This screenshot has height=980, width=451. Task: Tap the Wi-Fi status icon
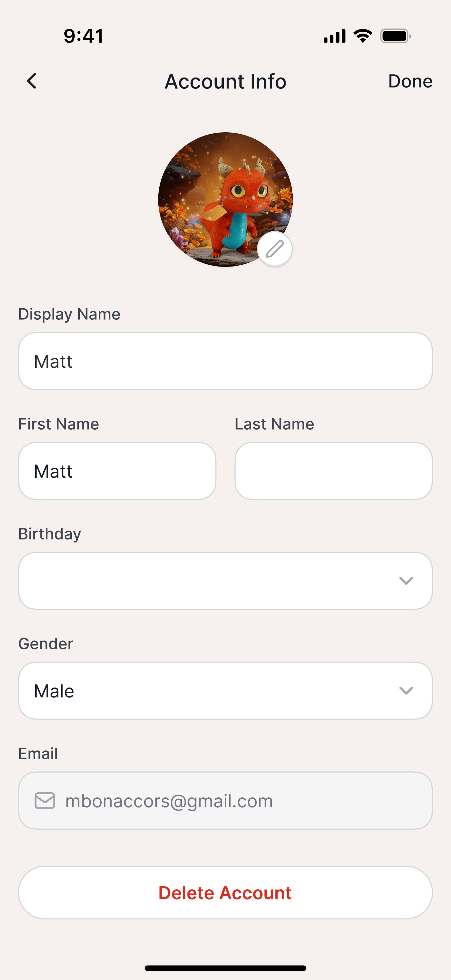(x=363, y=36)
